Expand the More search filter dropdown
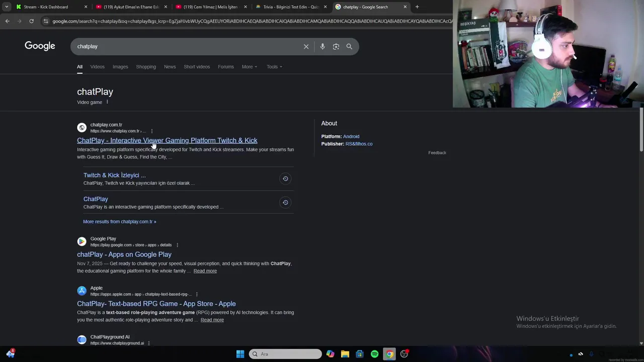Viewport: 644px width, 362px height. pos(249,67)
